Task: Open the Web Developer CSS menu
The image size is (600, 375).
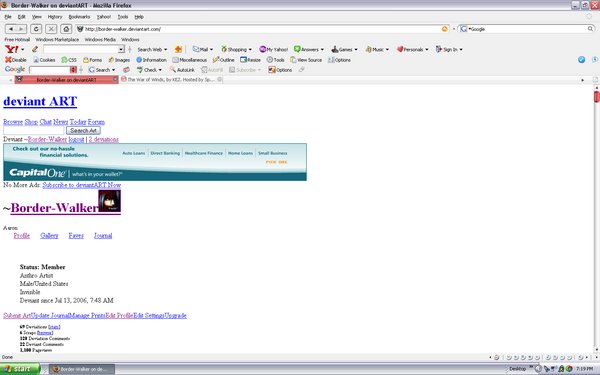Action: 69,60
